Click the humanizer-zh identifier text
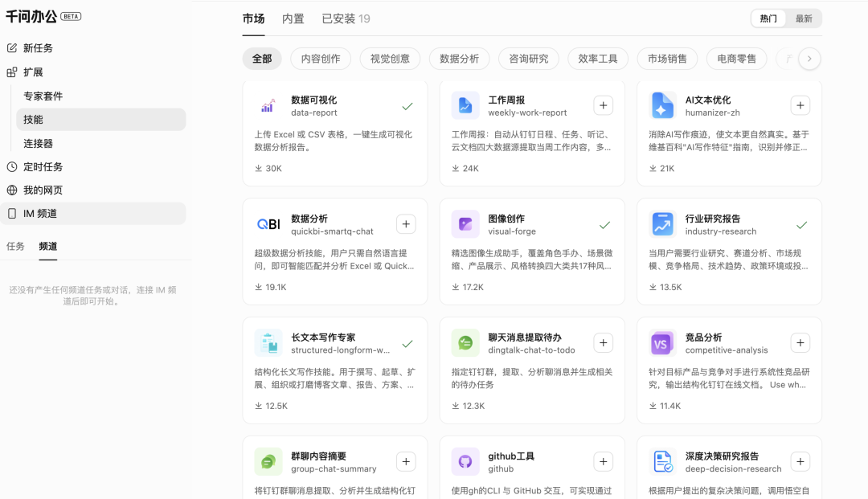Image resolution: width=868 pixels, height=499 pixels. 712,112
